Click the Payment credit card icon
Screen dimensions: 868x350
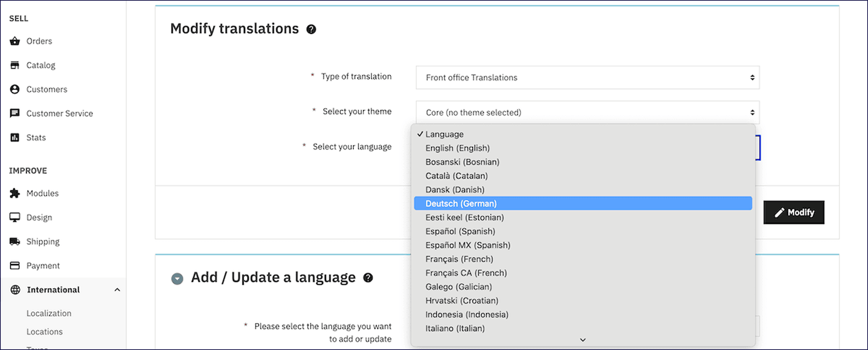point(15,266)
